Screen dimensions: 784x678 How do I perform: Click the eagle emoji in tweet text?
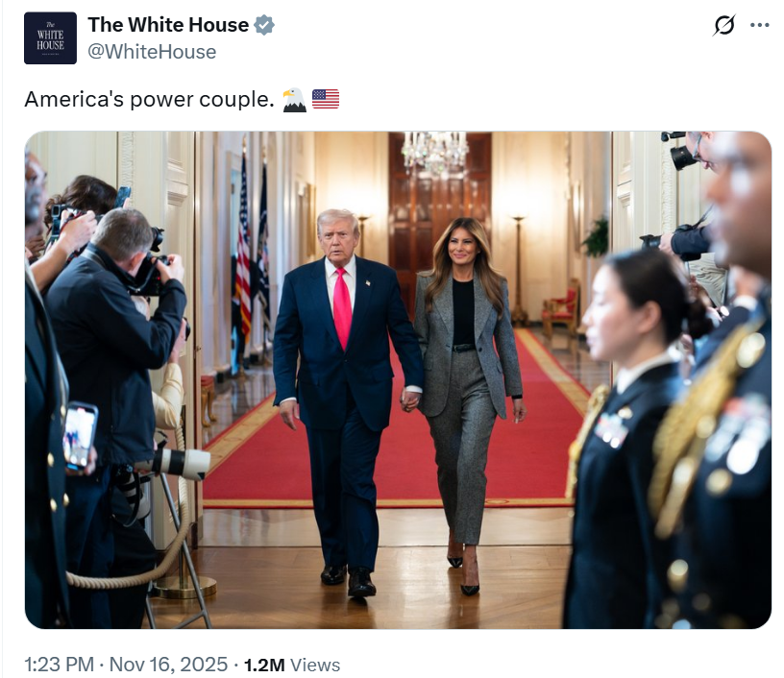[294, 100]
